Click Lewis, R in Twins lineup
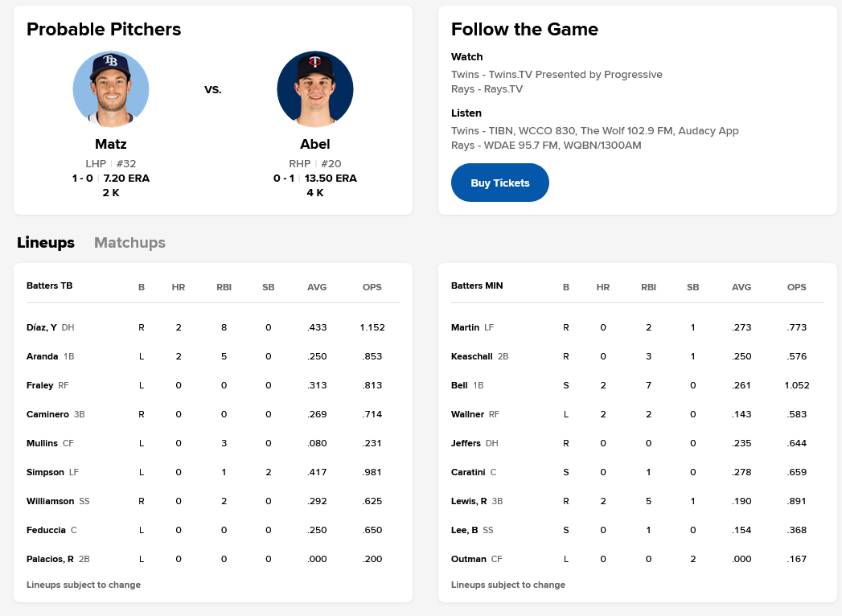The image size is (842, 616). (469, 501)
